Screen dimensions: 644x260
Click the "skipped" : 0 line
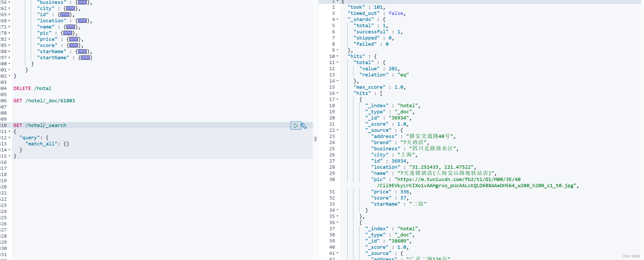point(374,38)
